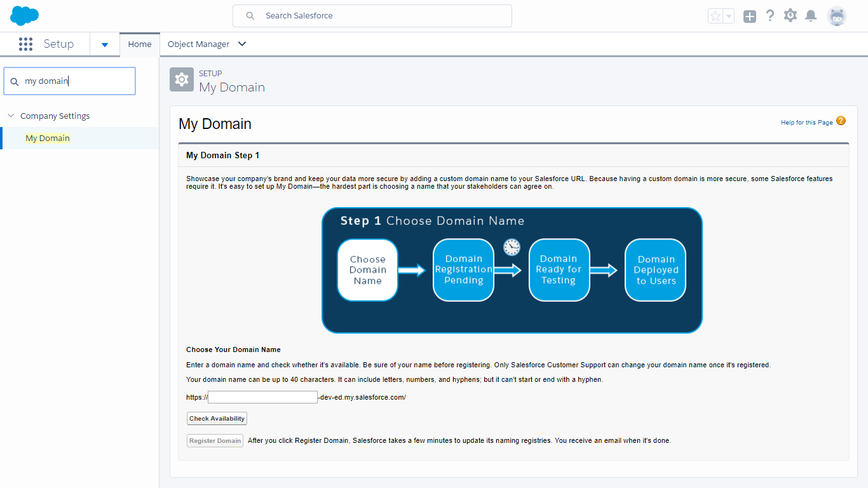Click the clock icon in the step diagram
868x488 pixels.
tap(512, 247)
